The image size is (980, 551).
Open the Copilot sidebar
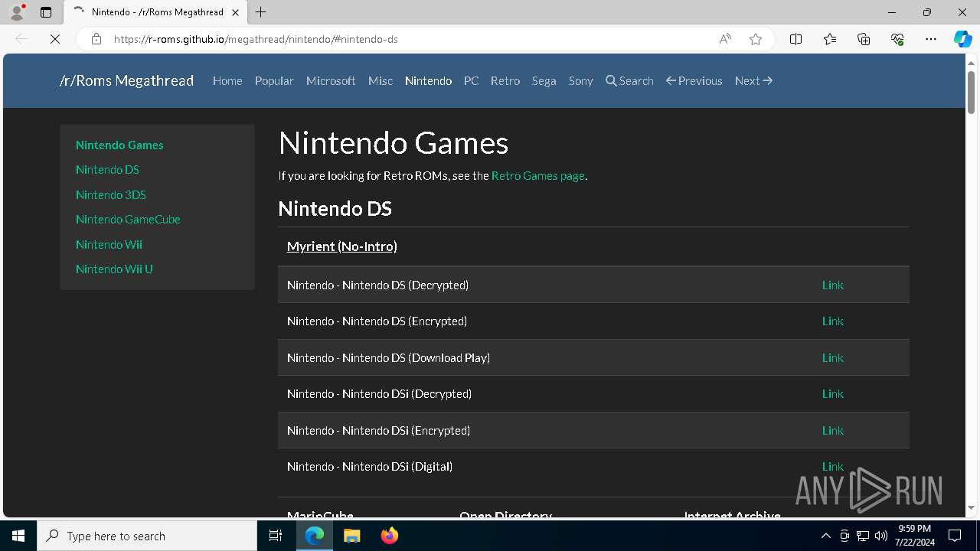pyautogui.click(x=962, y=39)
